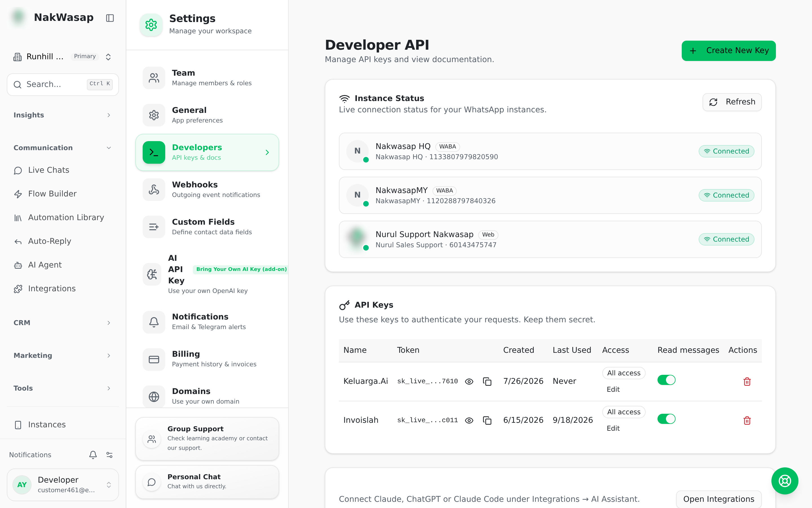
Task: Edit access for Invoislah key
Action: (613, 428)
